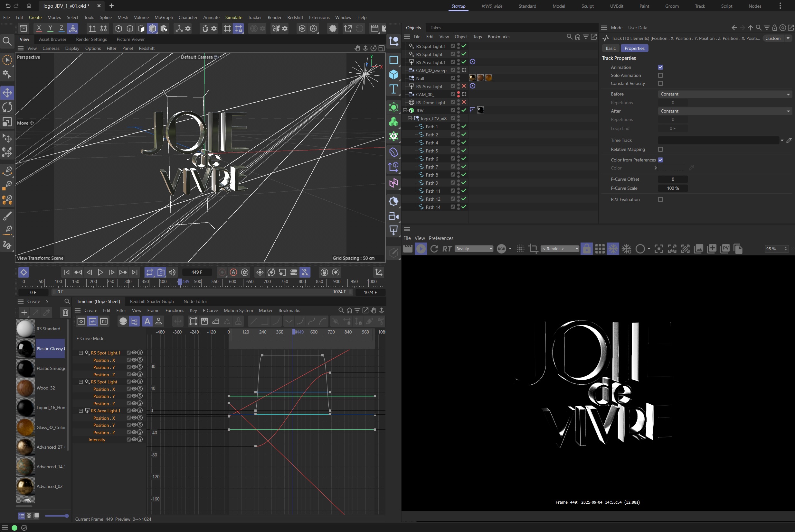
Task: Click the Redshift RenderView crop region icon
Action: coord(533,249)
